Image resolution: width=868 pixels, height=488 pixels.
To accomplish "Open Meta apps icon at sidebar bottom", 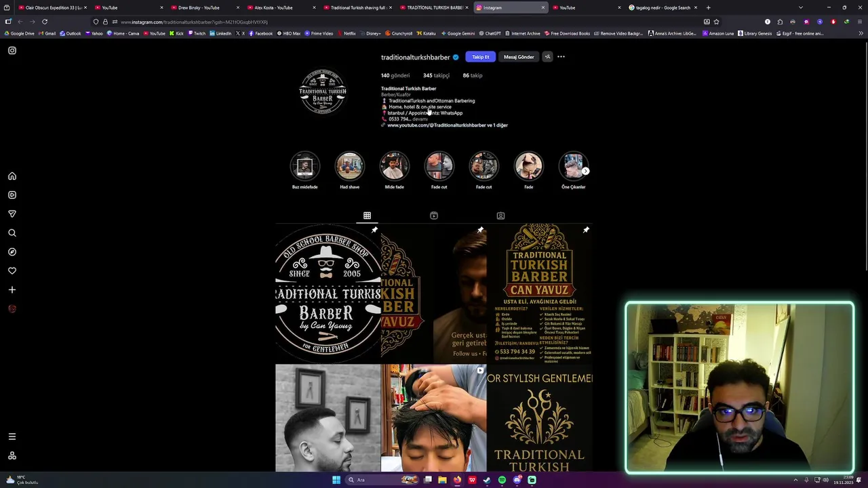I will click(x=12, y=455).
